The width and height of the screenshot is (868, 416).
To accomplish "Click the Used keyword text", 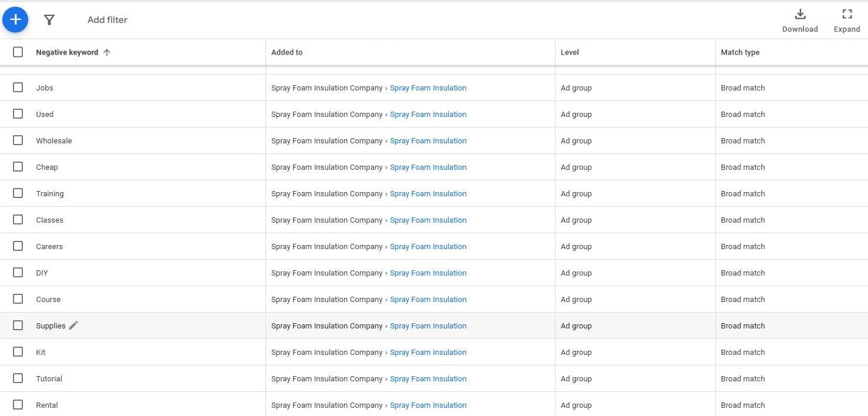I will (x=45, y=115).
